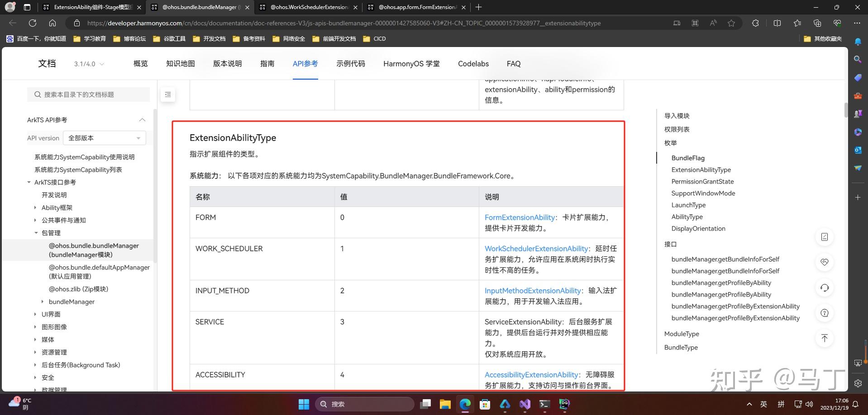Launch DataGrip from the taskbar

564,404
